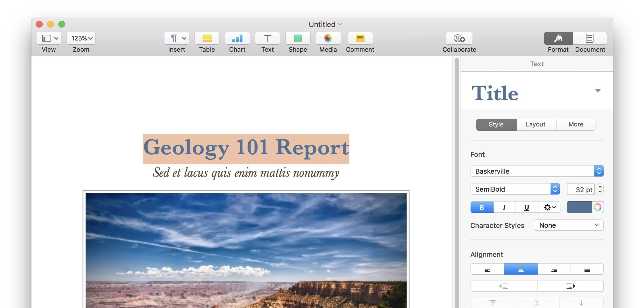The height and width of the screenshot is (308, 644).
Task: Toggle Bold formatting button
Action: pos(482,207)
